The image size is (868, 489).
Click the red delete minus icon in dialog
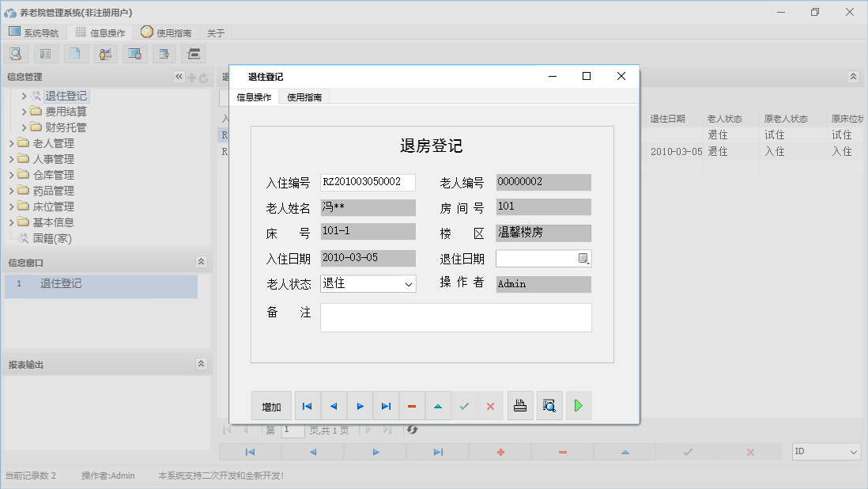(x=411, y=405)
